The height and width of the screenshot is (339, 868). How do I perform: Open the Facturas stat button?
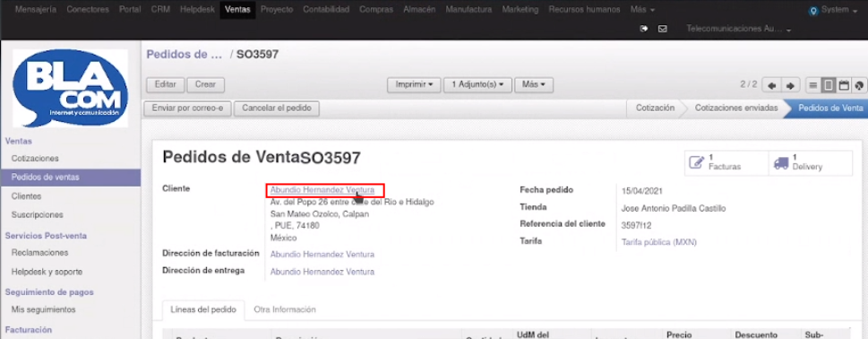726,162
